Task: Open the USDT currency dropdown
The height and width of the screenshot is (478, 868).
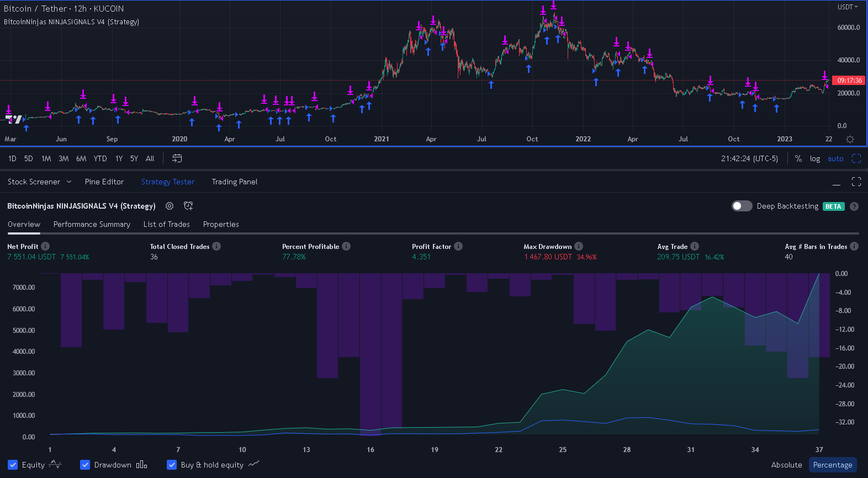Action: click(x=848, y=7)
